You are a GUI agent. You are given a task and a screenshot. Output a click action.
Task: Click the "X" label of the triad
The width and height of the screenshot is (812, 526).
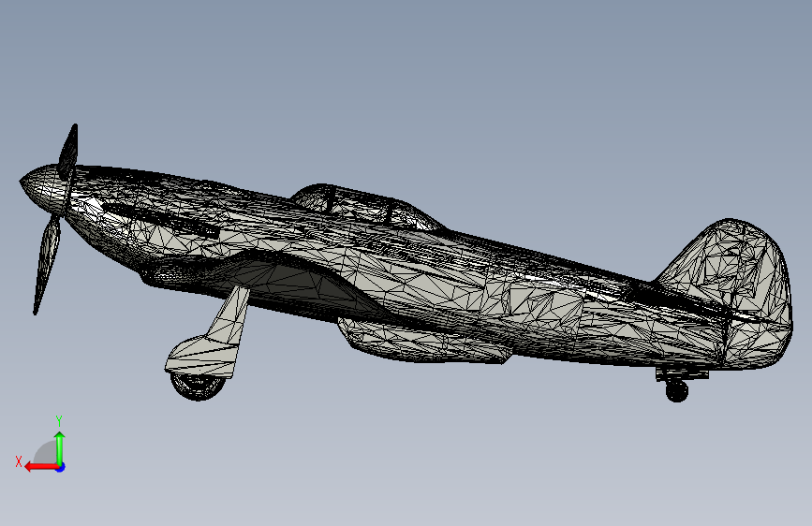tap(19, 461)
